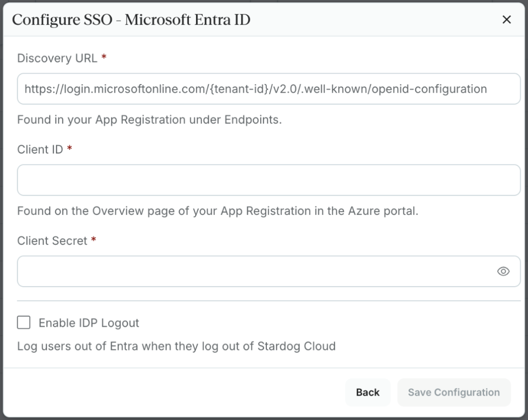
Task: Click the Discovery URL input field
Action: tap(269, 89)
